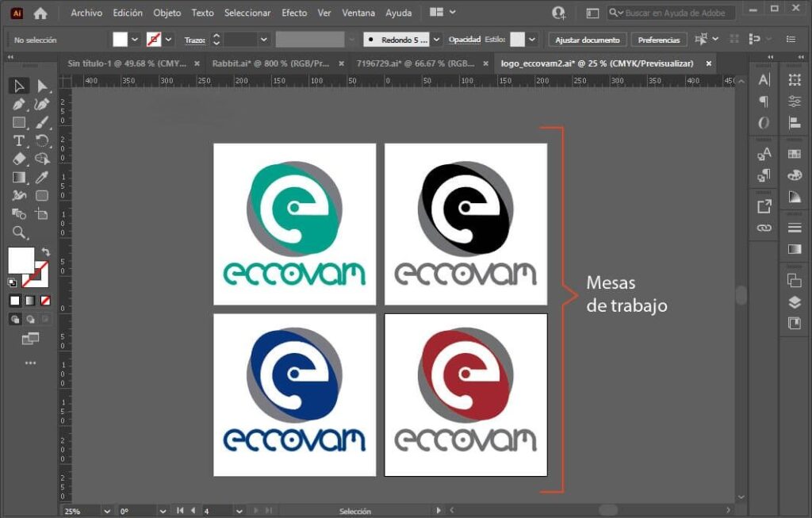The width and height of the screenshot is (812, 518).
Task: Select the Zoom tool
Action: (17, 232)
